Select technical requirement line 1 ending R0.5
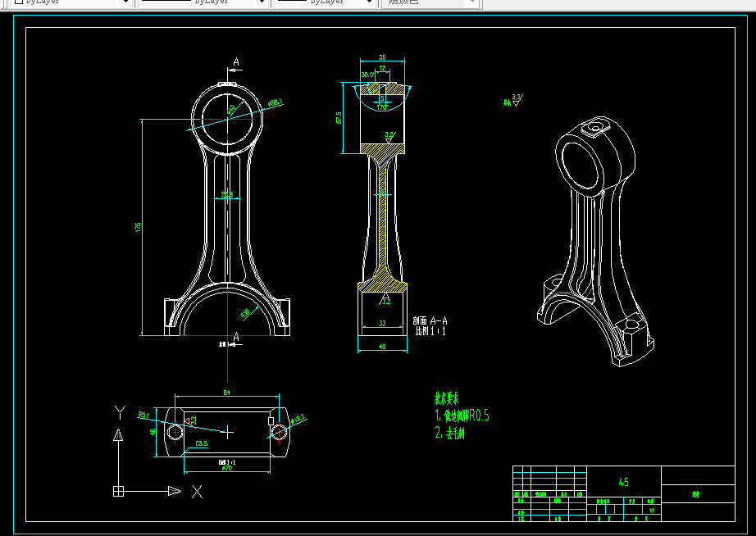 tap(462, 415)
